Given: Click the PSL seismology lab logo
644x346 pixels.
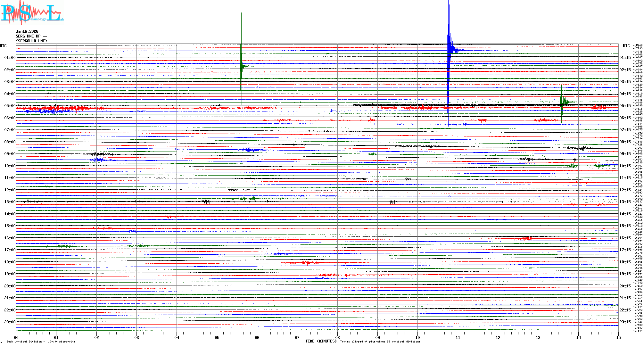Looking at the screenshot, I should (x=32, y=13).
